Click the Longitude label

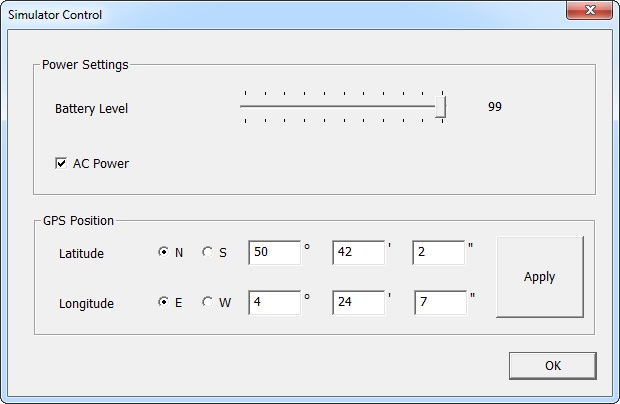(x=86, y=303)
